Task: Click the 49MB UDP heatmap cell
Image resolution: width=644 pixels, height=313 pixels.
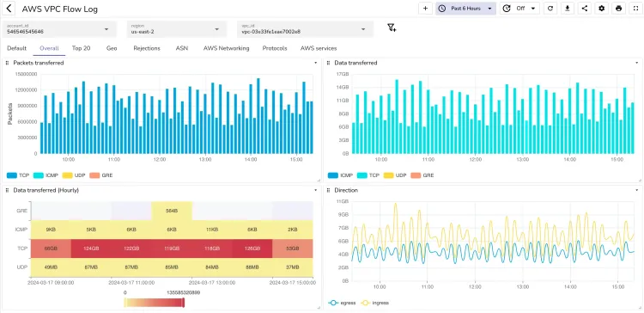Action: pos(51,267)
